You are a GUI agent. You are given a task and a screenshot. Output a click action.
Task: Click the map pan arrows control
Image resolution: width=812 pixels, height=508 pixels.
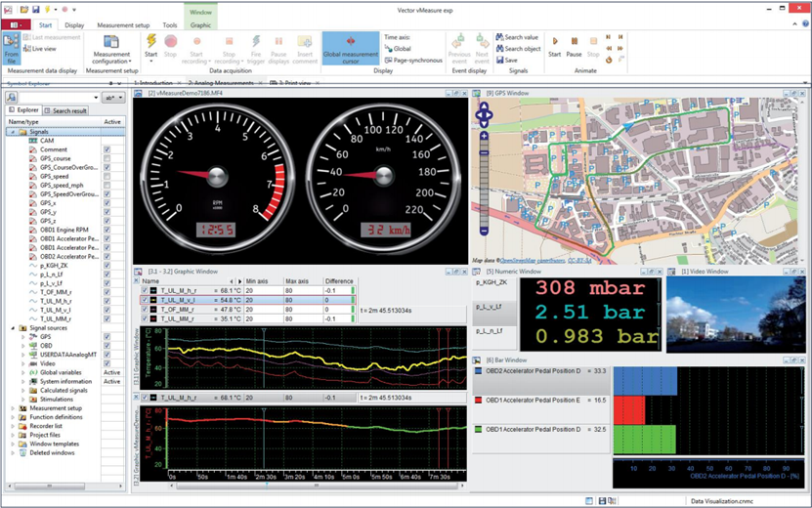click(x=484, y=114)
